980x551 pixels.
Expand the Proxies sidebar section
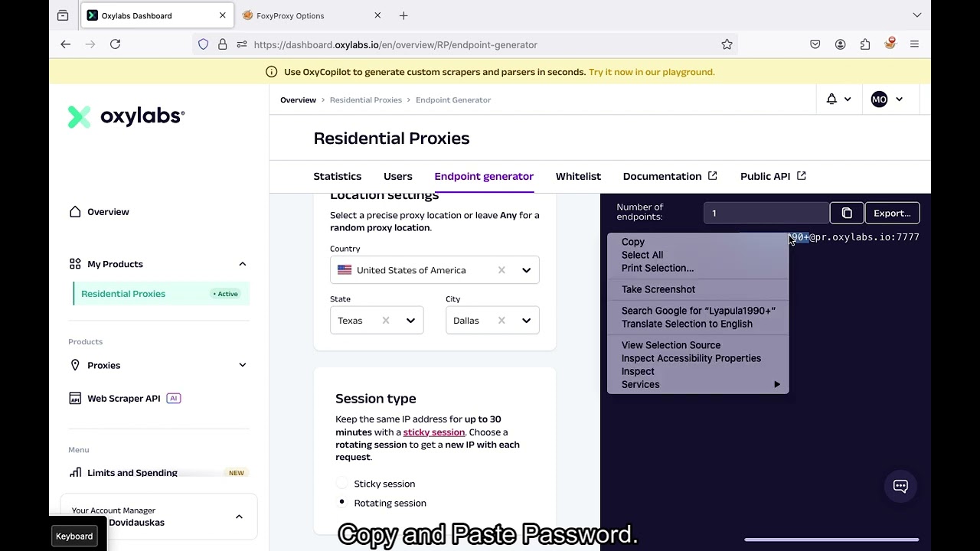point(242,365)
